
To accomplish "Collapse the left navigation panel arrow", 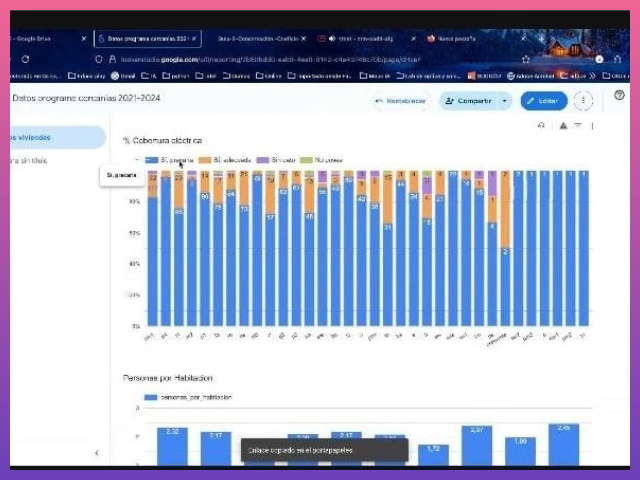I will click(x=96, y=453).
